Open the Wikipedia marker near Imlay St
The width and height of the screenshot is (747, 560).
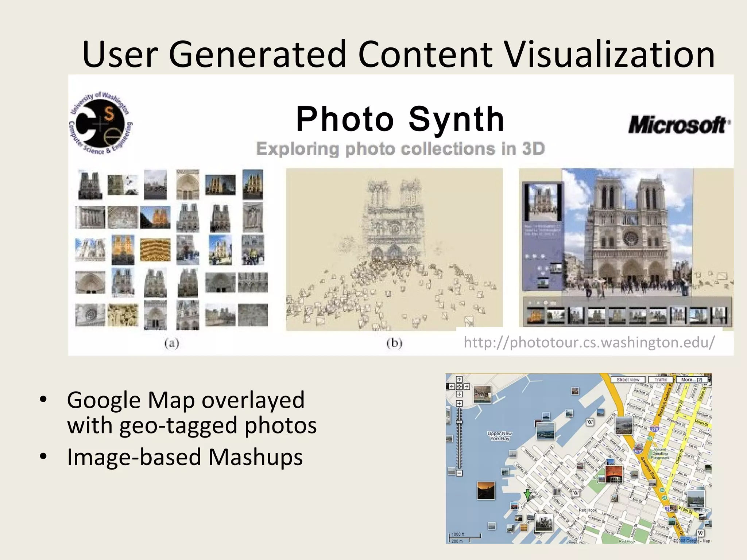click(590, 422)
